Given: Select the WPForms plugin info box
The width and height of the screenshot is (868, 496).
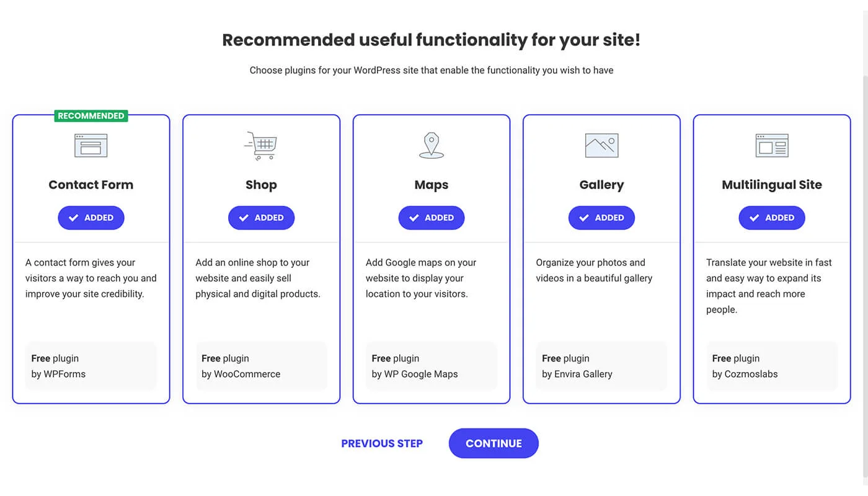Looking at the screenshot, I should pos(91,366).
